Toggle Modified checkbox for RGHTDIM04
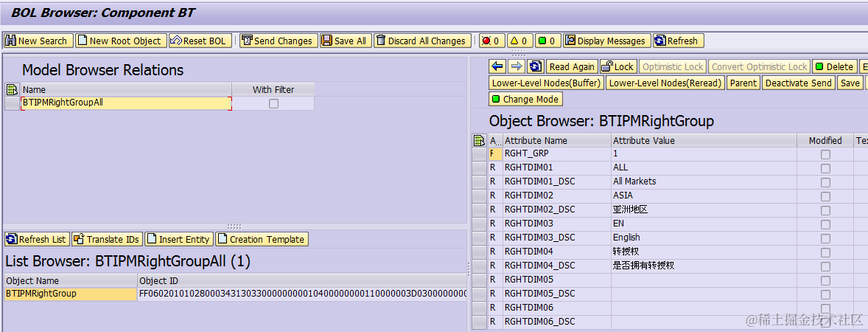Viewport: 868px width, 332px height. [825, 253]
